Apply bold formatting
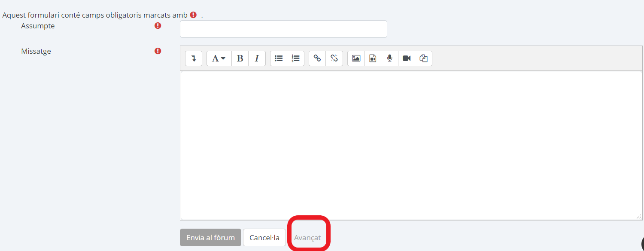The image size is (644, 251). (240, 58)
